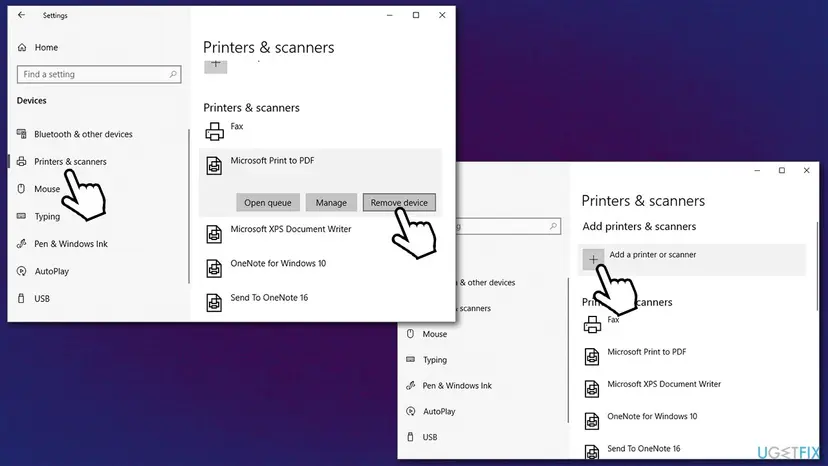Click the Bluetooth & other devices icon in the front window

tap(22, 134)
